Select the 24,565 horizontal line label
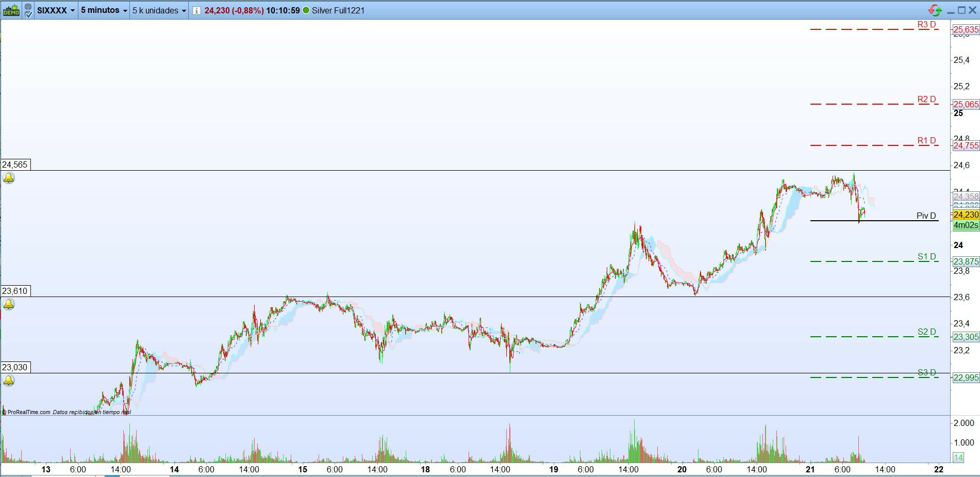The width and height of the screenshot is (980, 477). click(x=15, y=165)
